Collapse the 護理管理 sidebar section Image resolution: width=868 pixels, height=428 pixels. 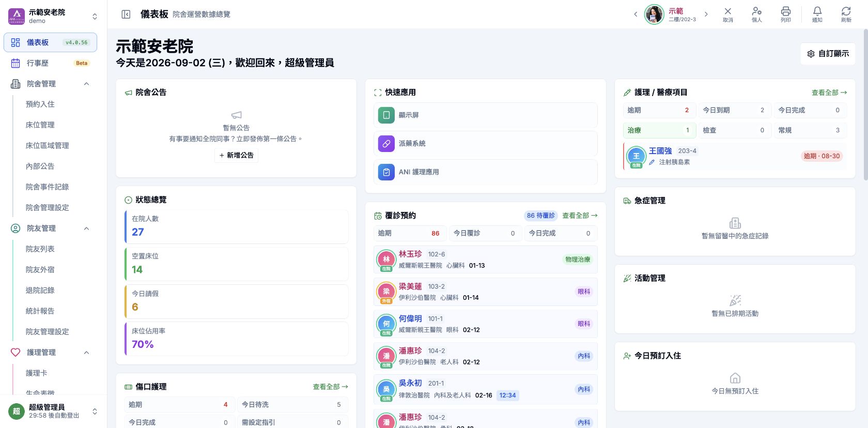click(86, 353)
